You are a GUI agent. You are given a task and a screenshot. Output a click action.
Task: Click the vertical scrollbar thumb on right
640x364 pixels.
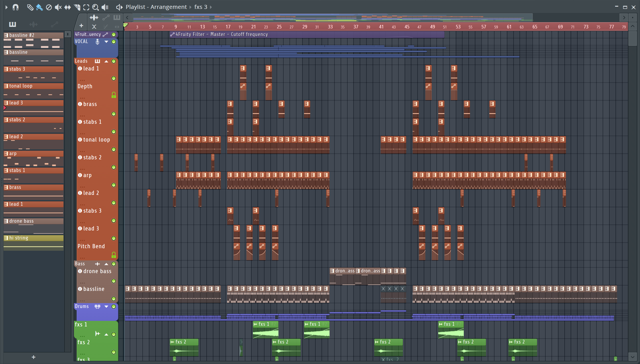632,38
